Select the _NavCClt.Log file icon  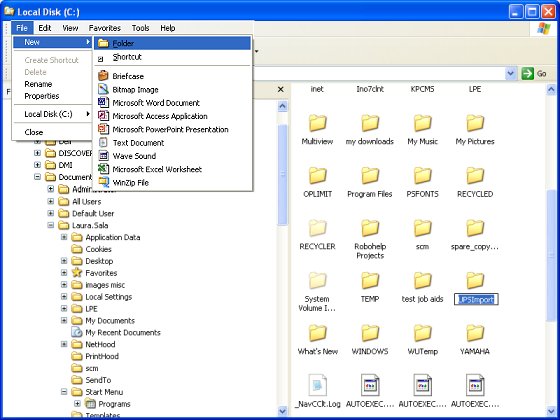(318, 386)
